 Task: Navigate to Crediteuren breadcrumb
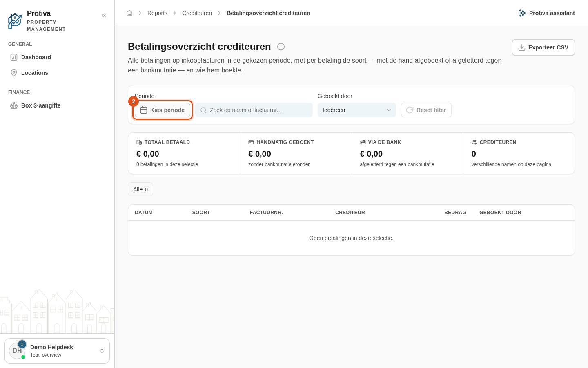pyautogui.click(x=197, y=13)
